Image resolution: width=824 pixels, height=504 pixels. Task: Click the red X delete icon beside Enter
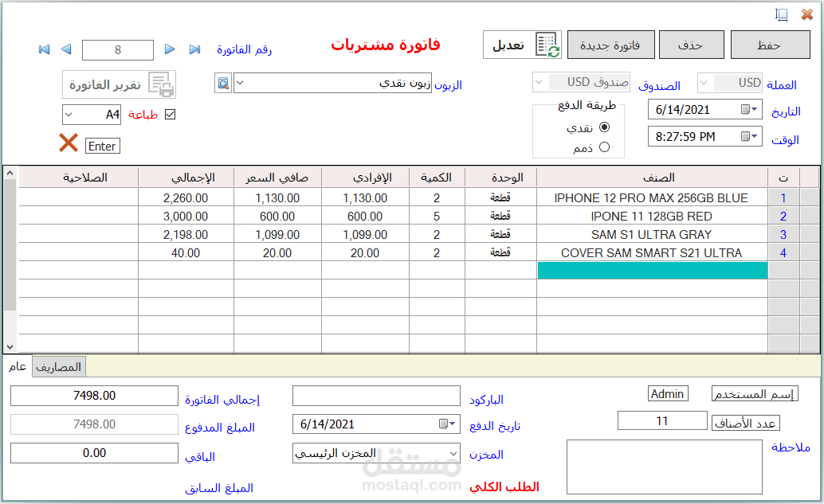click(69, 143)
